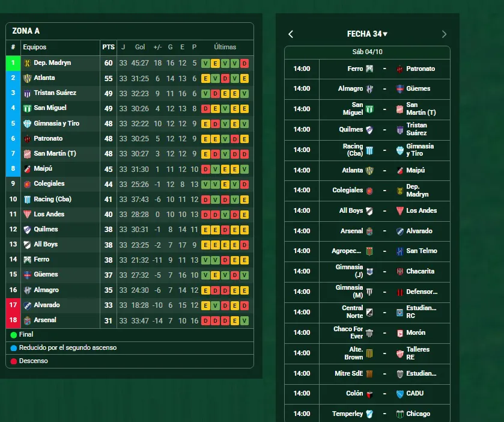Click the Racing (Cba) crest in standings
The image size is (504, 422).
[x=27, y=200]
